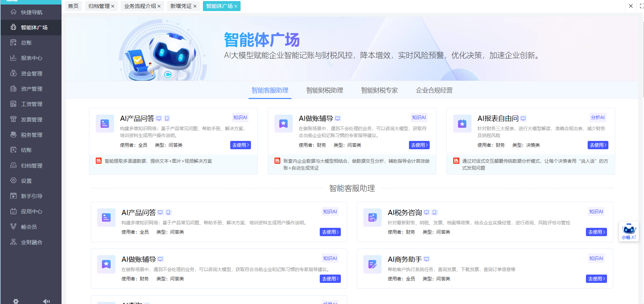Click 去使用 on the AI税务咨询 card
644x304 pixels.
(x=596, y=232)
